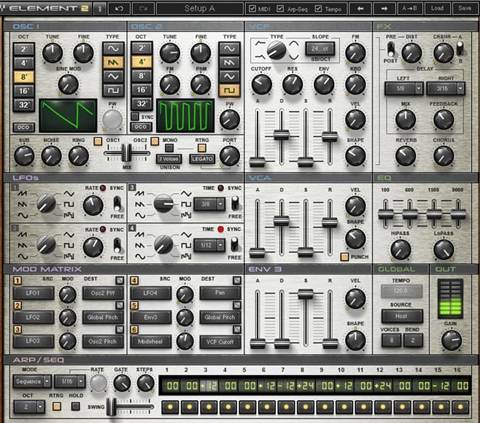Open the delay LEFT time dropdown
The height and width of the screenshot is (423, 480).
tap(404, 89)
